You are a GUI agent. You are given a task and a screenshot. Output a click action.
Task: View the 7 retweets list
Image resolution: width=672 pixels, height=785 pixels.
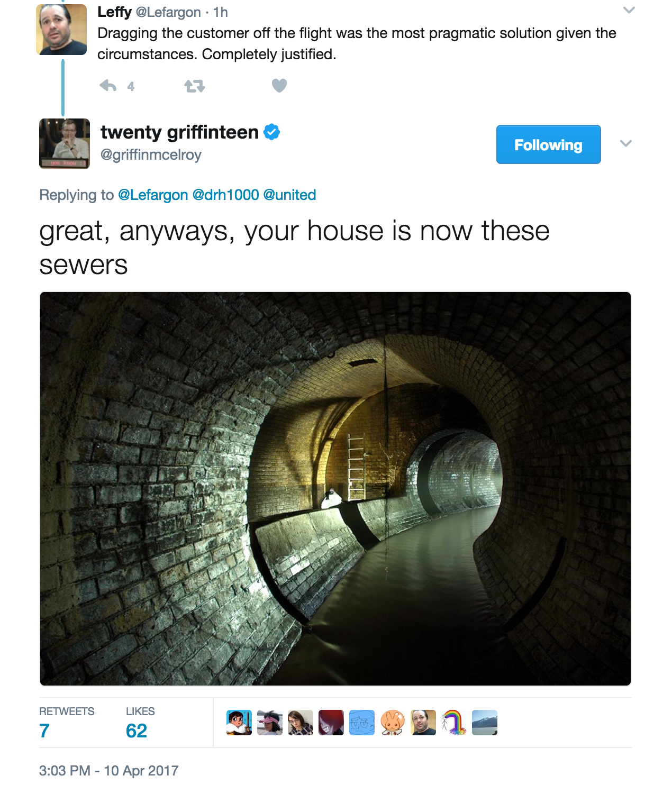(x=67, y=723)
